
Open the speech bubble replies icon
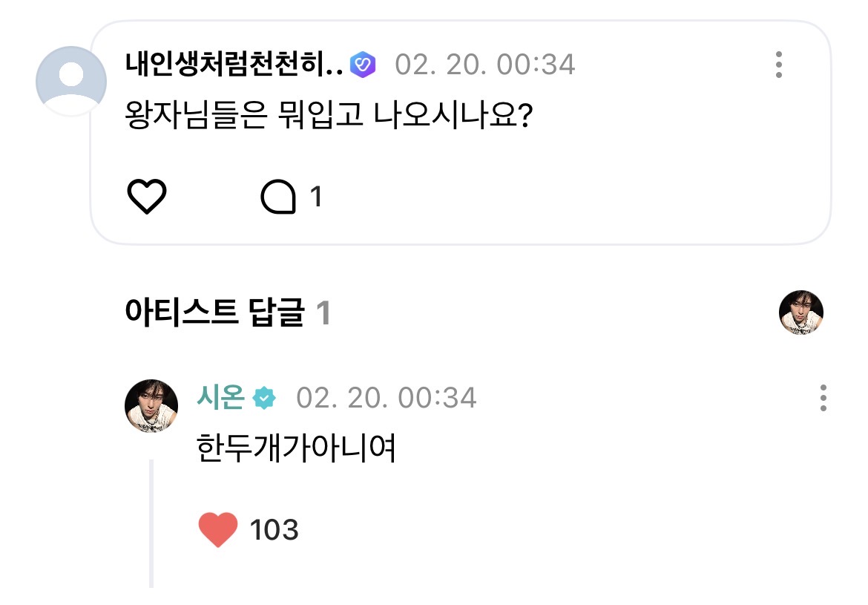[279, 198]
